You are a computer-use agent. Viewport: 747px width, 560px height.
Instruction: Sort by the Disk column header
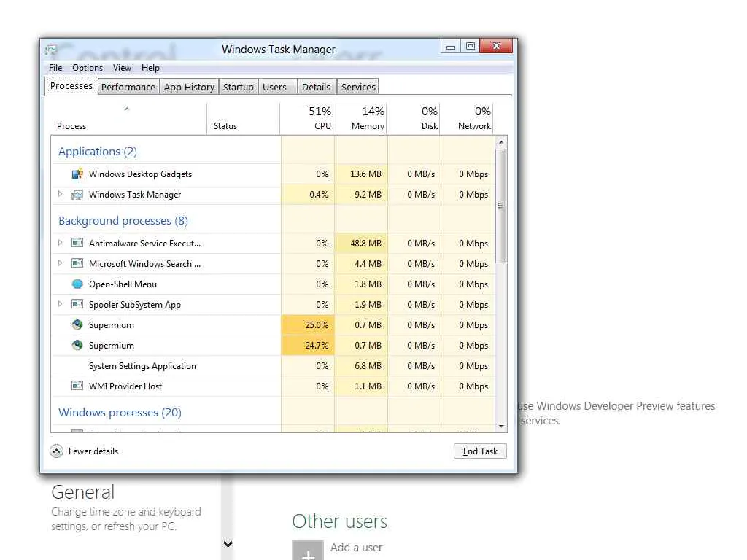414,118
